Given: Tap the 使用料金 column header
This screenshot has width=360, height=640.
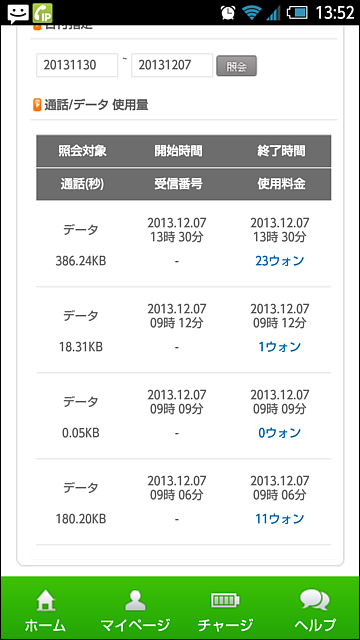Looking at the screenshot, I should point(281,184).
